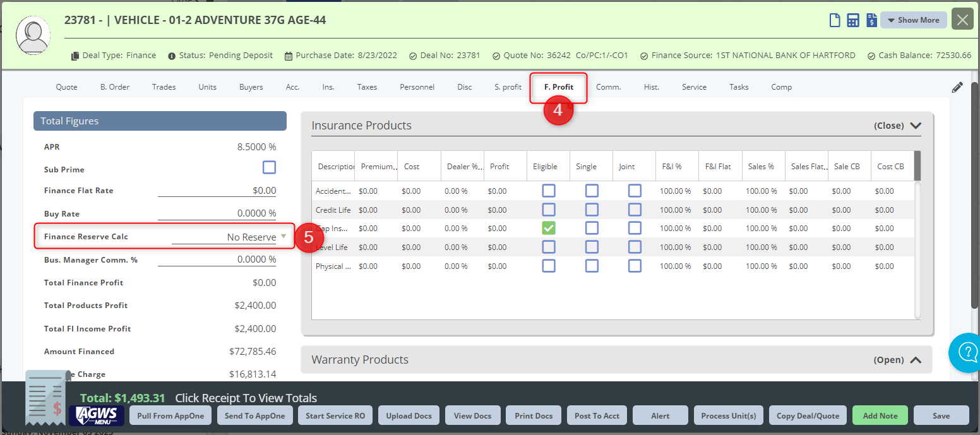
Task: Click the Alert button
Action: click(x=660, y=415)
